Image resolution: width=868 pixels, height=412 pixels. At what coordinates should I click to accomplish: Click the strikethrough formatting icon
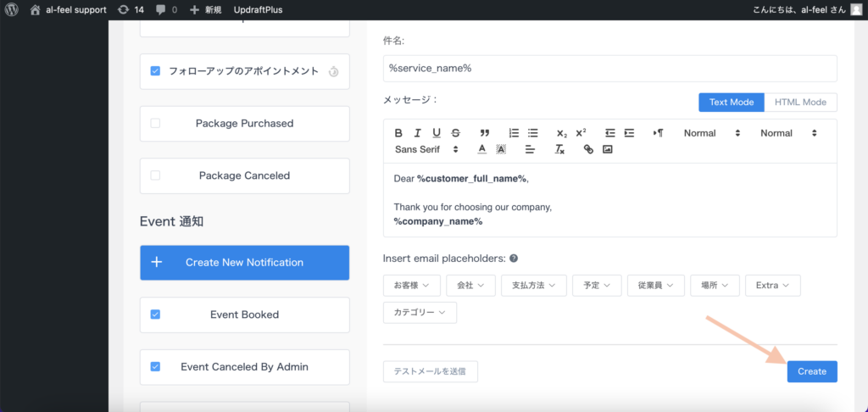point(456,133)
